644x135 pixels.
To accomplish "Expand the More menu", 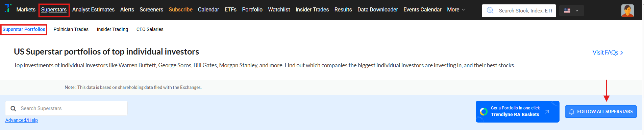I will (456, 10).
